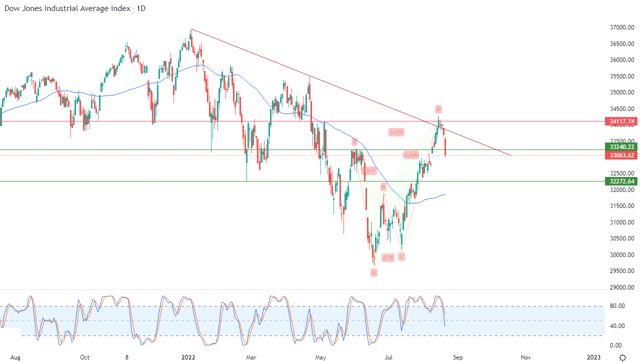Click Jul on the time axis

coord(388,357)
